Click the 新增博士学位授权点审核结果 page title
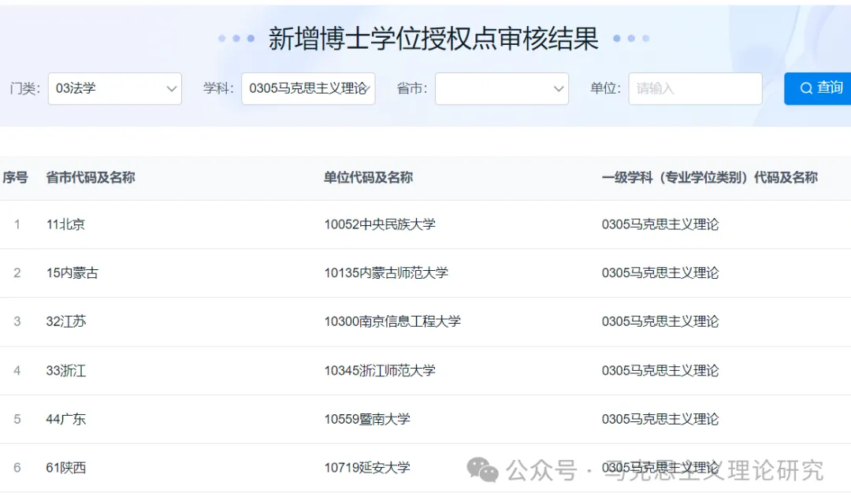 [433, 39]
